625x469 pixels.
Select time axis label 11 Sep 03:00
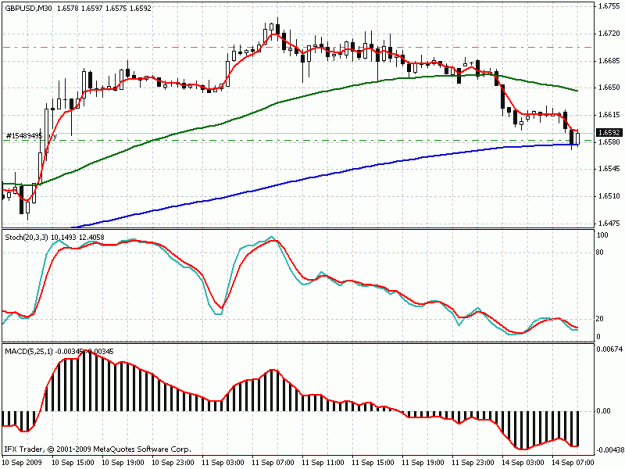[223, 463]
